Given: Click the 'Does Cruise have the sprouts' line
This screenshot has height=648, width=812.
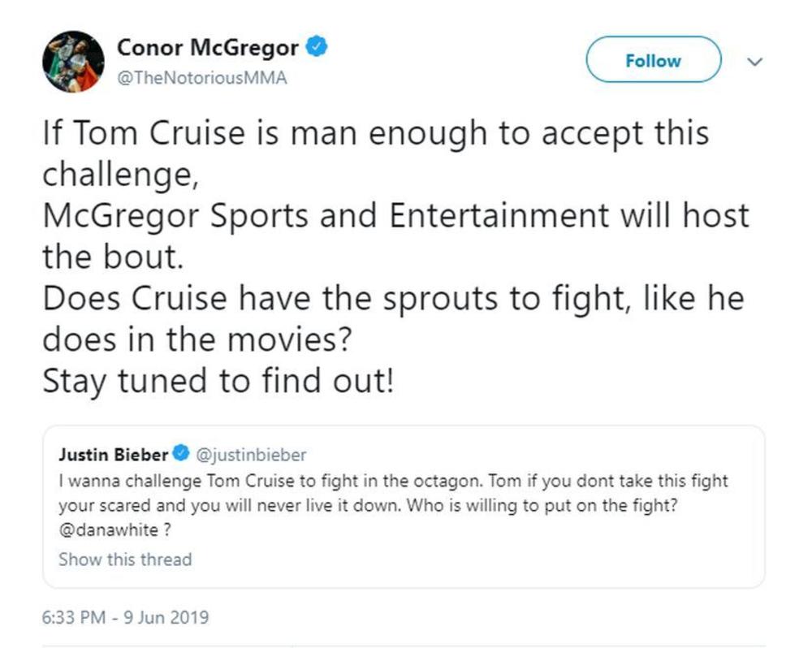Looking at the screenshot, I should (393, 298).
